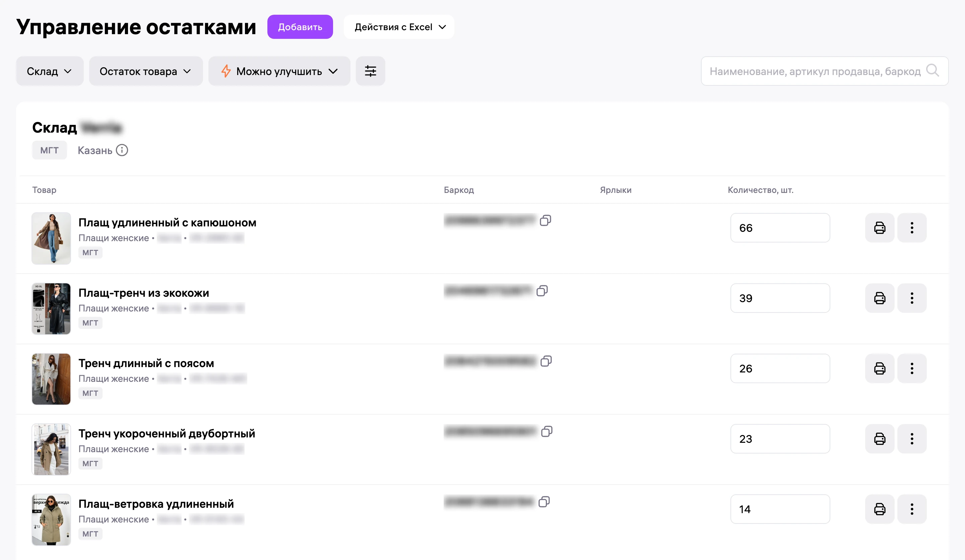The height and width of the screenshot is (560, 965).
Task: Open the Действия с Excel dropdown
Action: point(399,27)
